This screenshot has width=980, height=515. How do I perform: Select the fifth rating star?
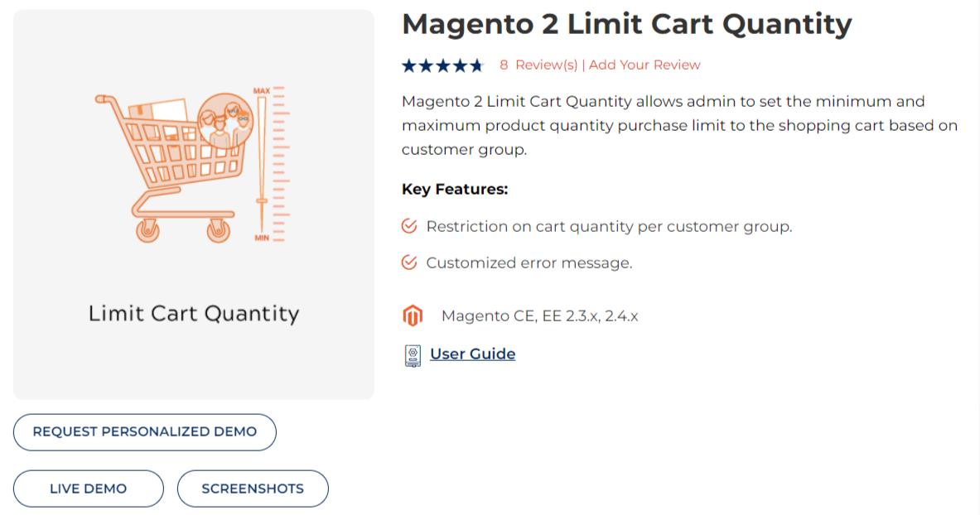[x=476, y=64]
